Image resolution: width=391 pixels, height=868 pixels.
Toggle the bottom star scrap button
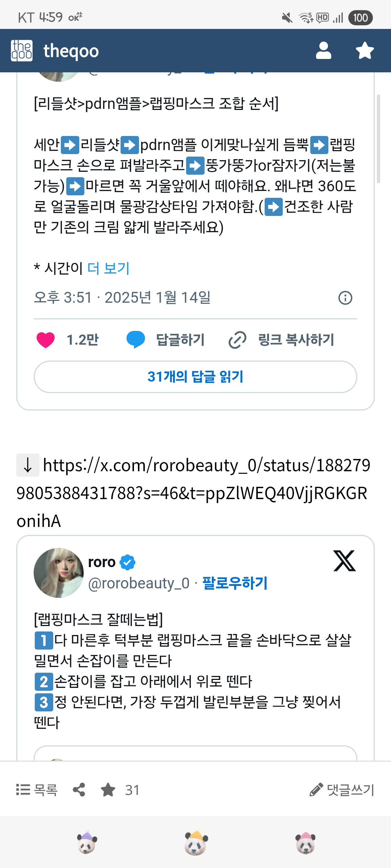click(x=108, y=790)
